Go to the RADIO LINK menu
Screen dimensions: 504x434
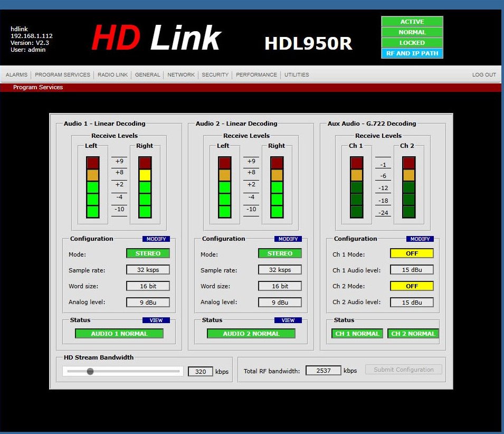pyautogui.click(x=112, y=74)
